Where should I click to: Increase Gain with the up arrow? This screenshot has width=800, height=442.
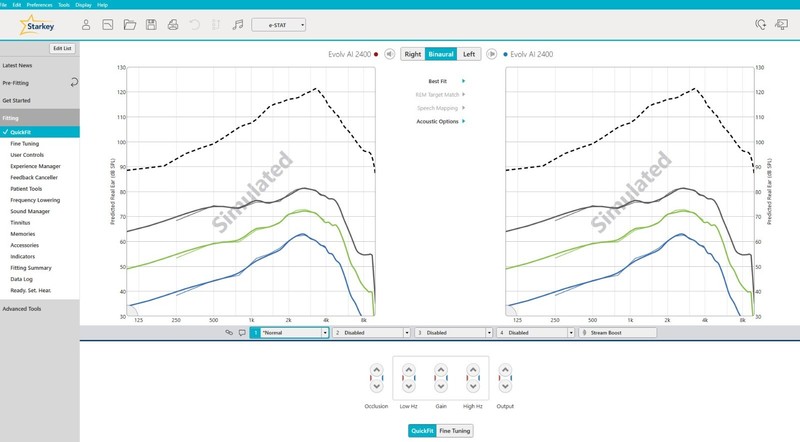point(441,370)
